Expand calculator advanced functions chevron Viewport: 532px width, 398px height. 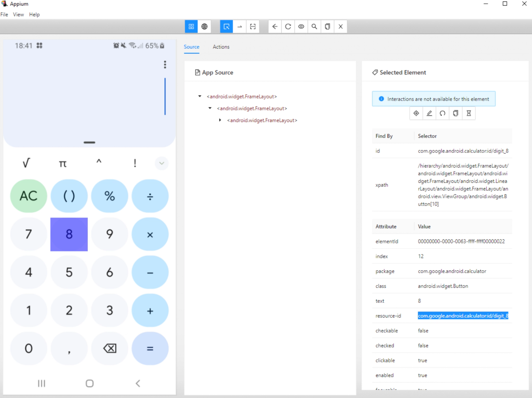(x=162, y=163)
